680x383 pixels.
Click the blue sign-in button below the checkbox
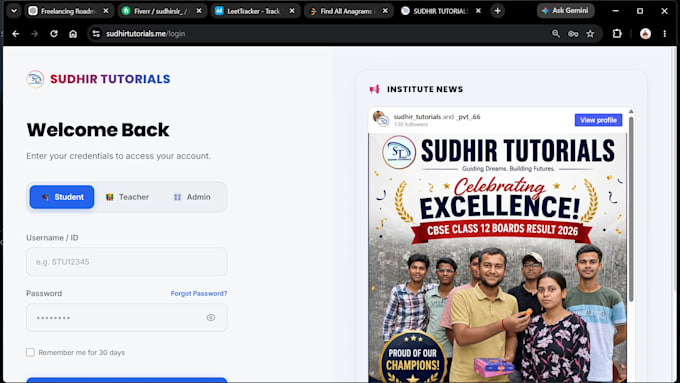(127, 380)
